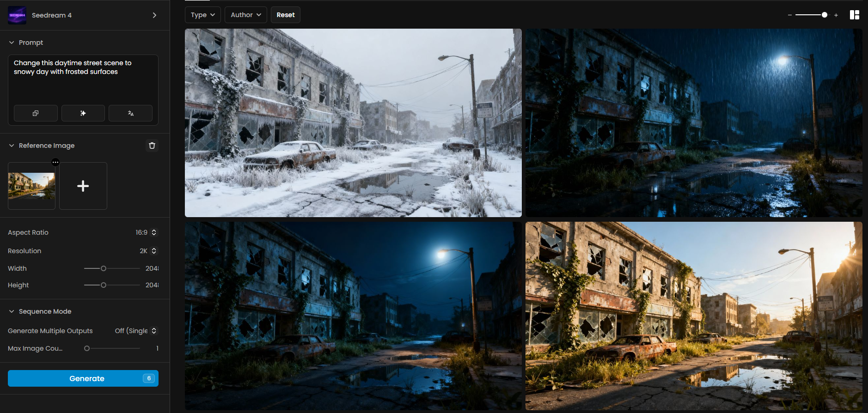The width and height of the screenshot is (868, 413).
Task: Open Generate Multiple Outputs dropdown
Action: (136, 331)
